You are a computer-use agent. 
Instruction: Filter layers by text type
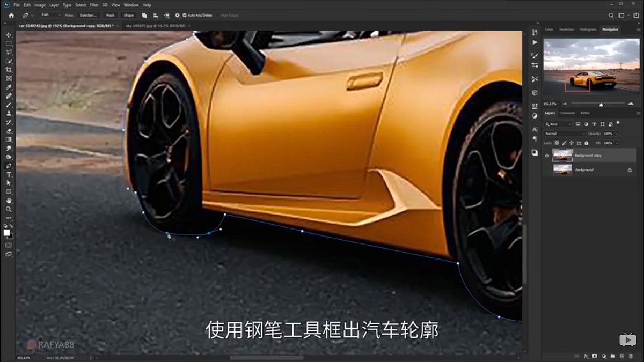595,124
